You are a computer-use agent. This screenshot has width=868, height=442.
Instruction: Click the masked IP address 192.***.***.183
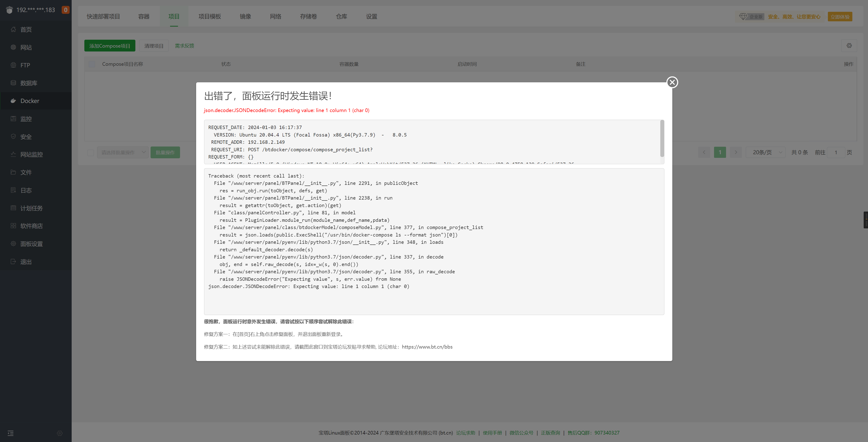[x=36, y=10]
